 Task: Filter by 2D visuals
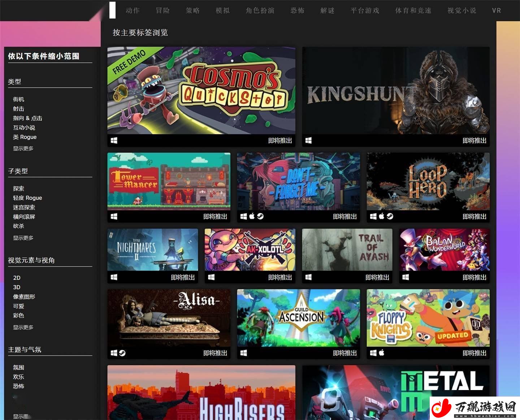17,278
